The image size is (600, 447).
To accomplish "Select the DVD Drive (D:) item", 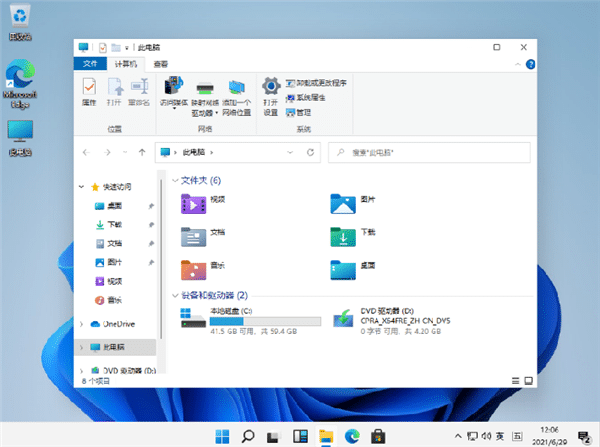I will 392,321.
